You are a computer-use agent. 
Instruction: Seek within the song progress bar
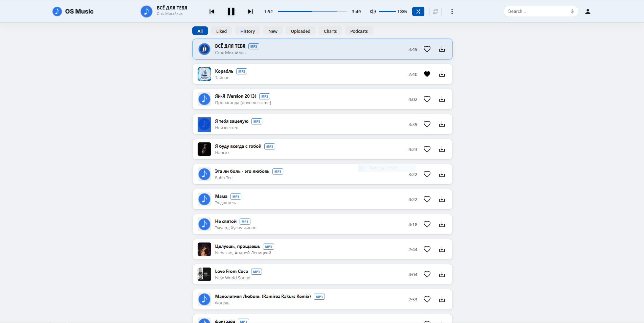coord(312,11)
